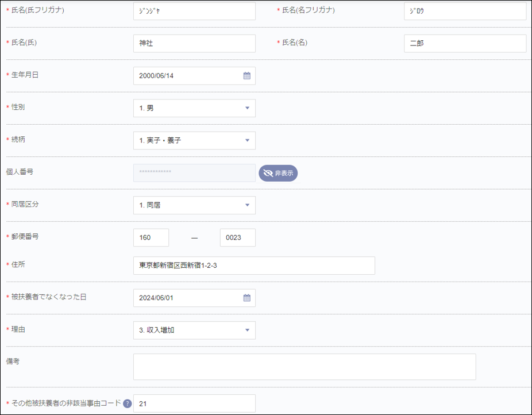Click the calendar glyph inside the 2024/06/01 field

point(247,298)
